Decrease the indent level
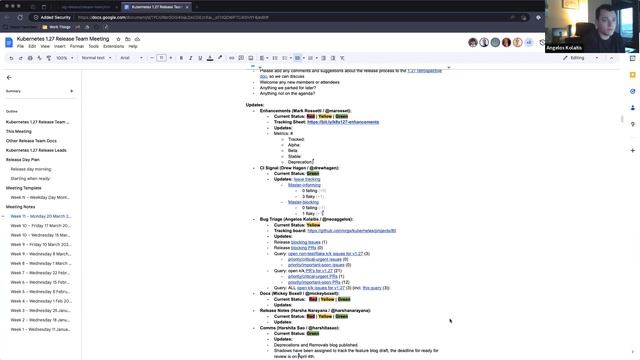This screenshot has width=640, height=360. tap(323, 58)
